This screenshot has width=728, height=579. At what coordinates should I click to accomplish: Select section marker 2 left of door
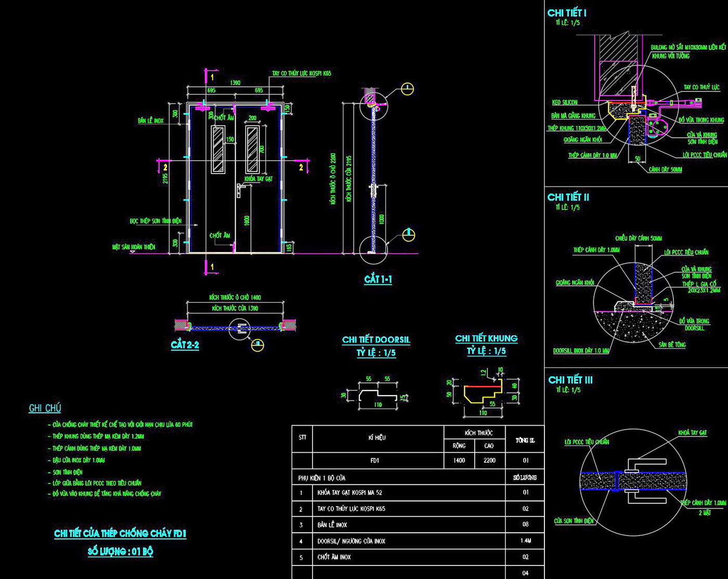(x=165, y=167)
